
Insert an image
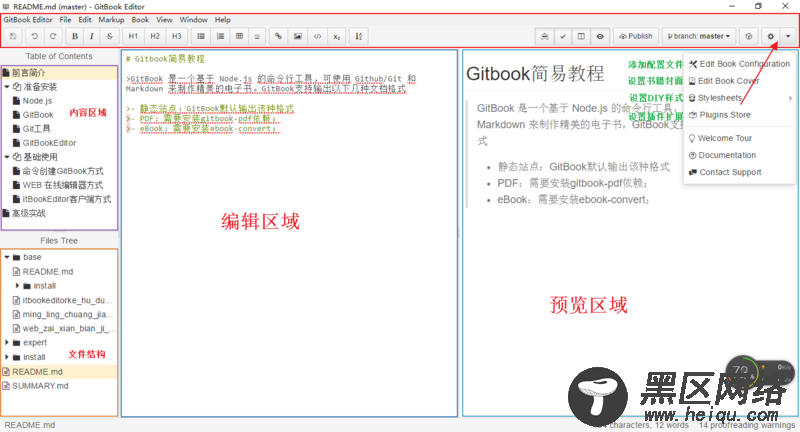coord(297,36)
